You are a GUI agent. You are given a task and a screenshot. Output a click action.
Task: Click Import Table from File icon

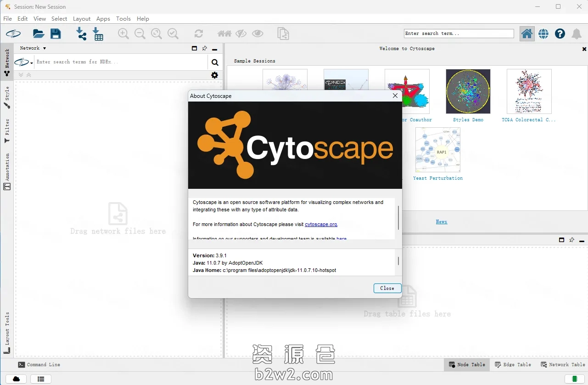pyautogui.click(x=98, y=34)
